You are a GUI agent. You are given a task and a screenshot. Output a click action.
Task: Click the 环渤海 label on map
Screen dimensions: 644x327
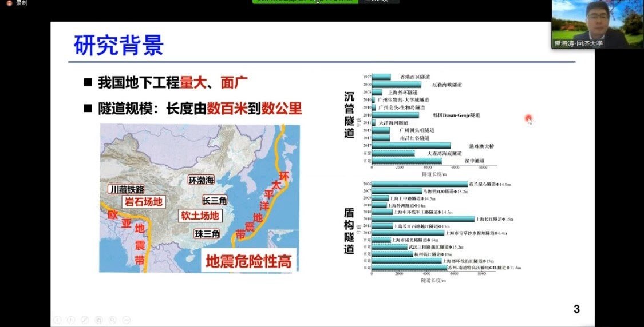[201, 180]
